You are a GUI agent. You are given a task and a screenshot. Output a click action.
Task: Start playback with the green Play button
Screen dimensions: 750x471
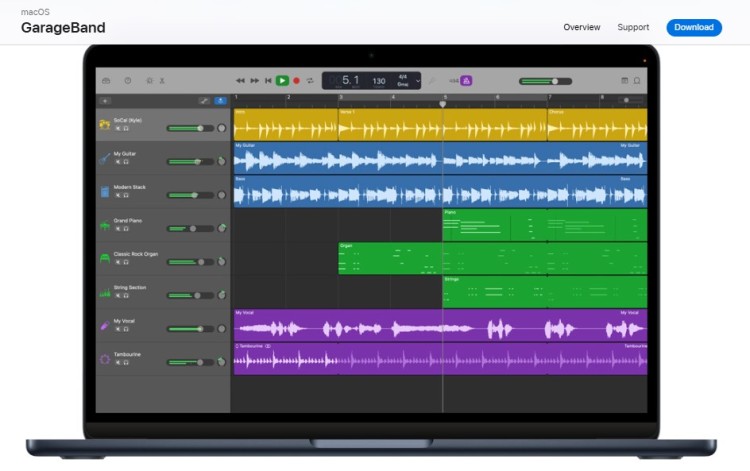pyautogui.click(x=282, y=81)
